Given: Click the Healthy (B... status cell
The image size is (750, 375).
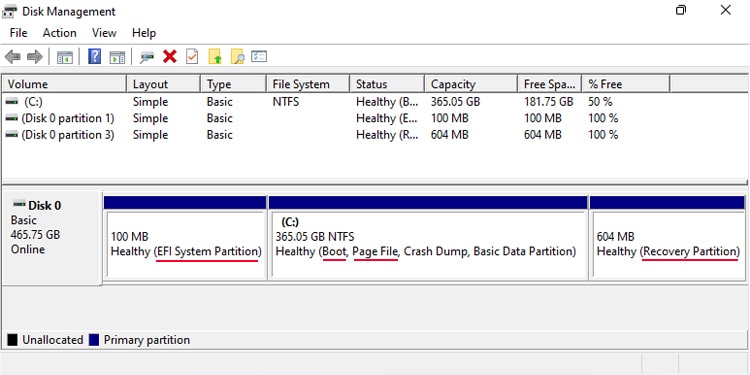Looking at the screenshot, I should click(387, 101).
